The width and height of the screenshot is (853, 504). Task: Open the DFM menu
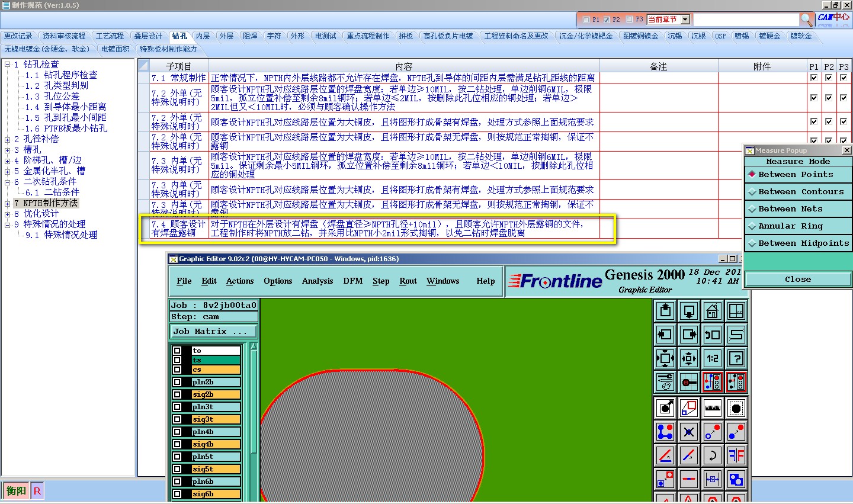tap(352, 281)
